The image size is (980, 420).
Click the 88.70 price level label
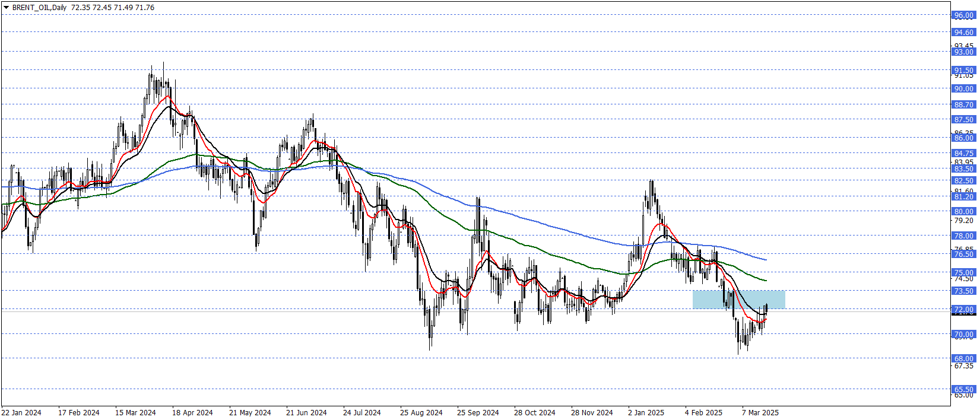tap(964, 105)
